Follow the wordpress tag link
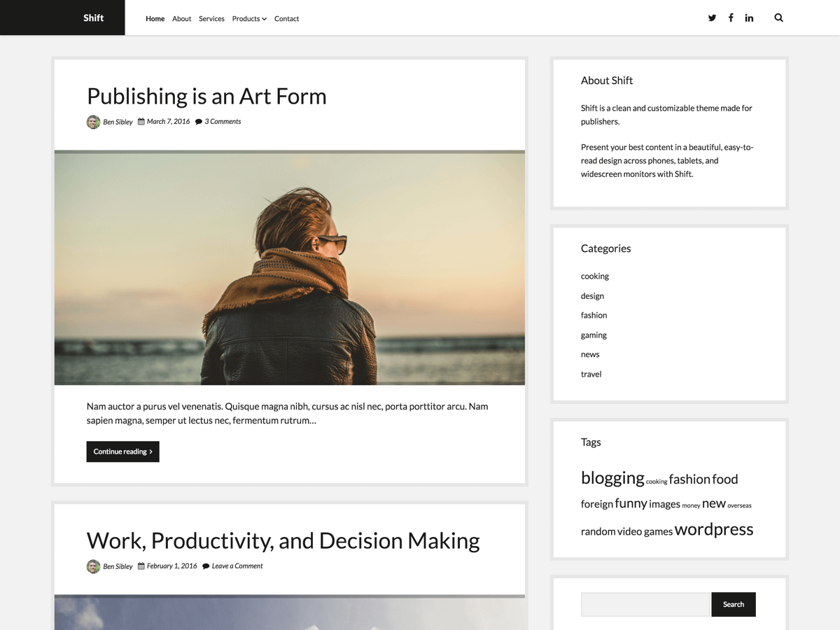 point(713,530)
